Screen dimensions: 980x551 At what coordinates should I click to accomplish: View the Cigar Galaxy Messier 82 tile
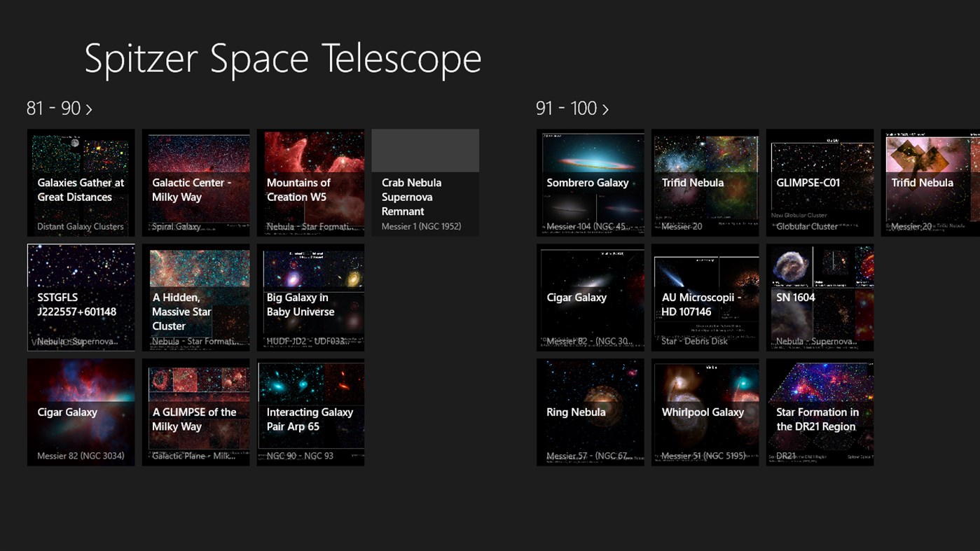(x=81, y=412)
